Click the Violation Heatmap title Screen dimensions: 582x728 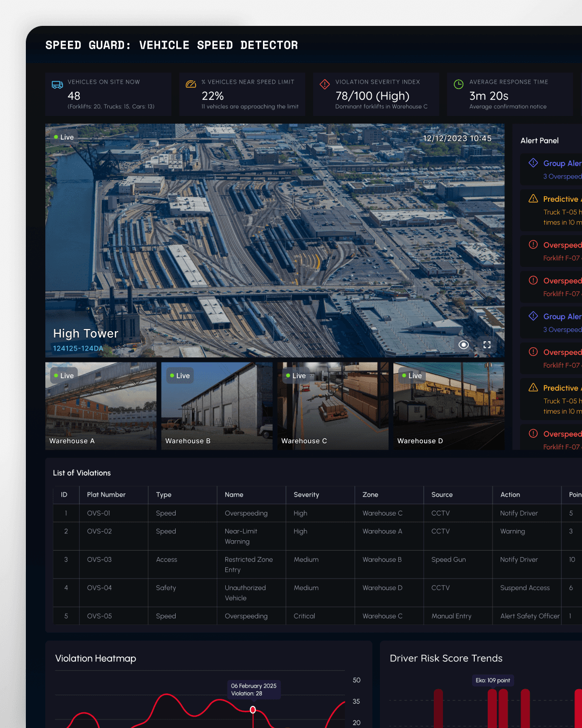[x=95, y=658]
